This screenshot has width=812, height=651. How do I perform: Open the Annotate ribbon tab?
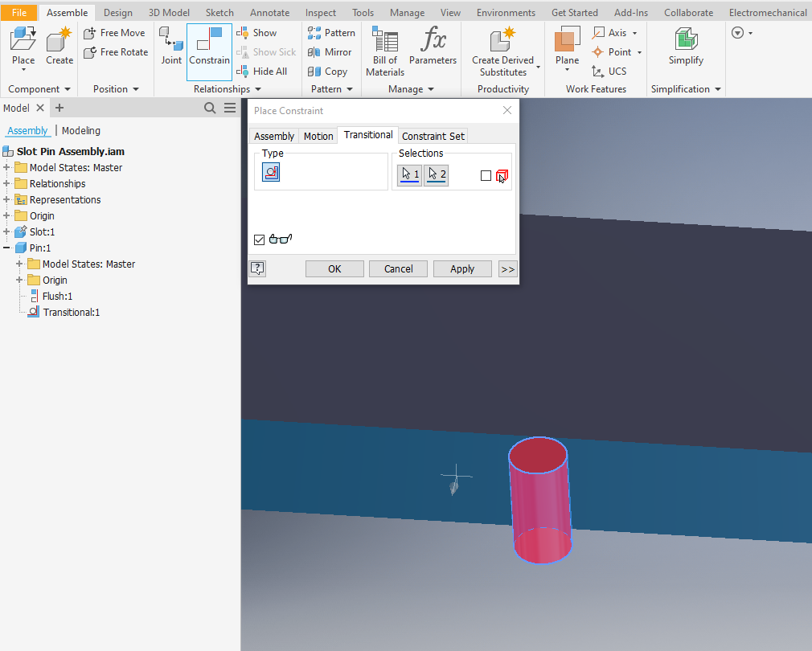click(269, 12)
